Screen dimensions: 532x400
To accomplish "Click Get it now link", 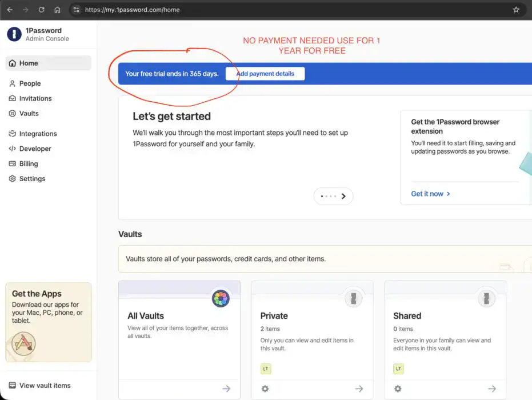I will click(430, 194).
